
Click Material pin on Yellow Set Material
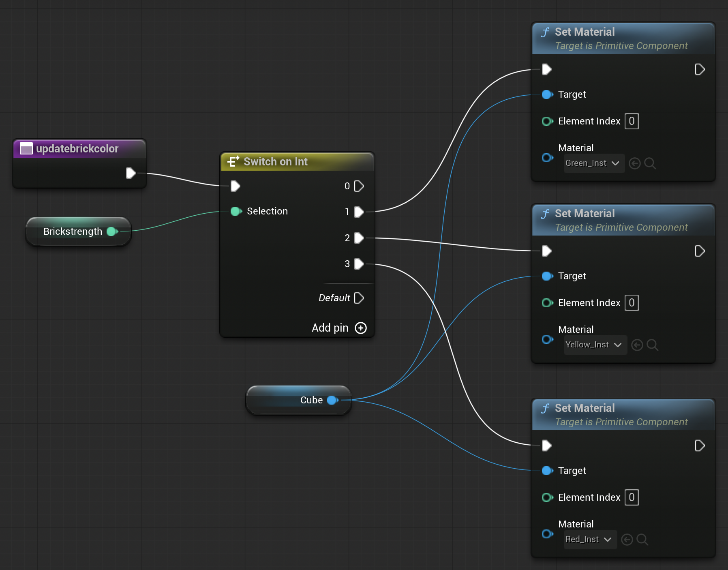[548, 339]
